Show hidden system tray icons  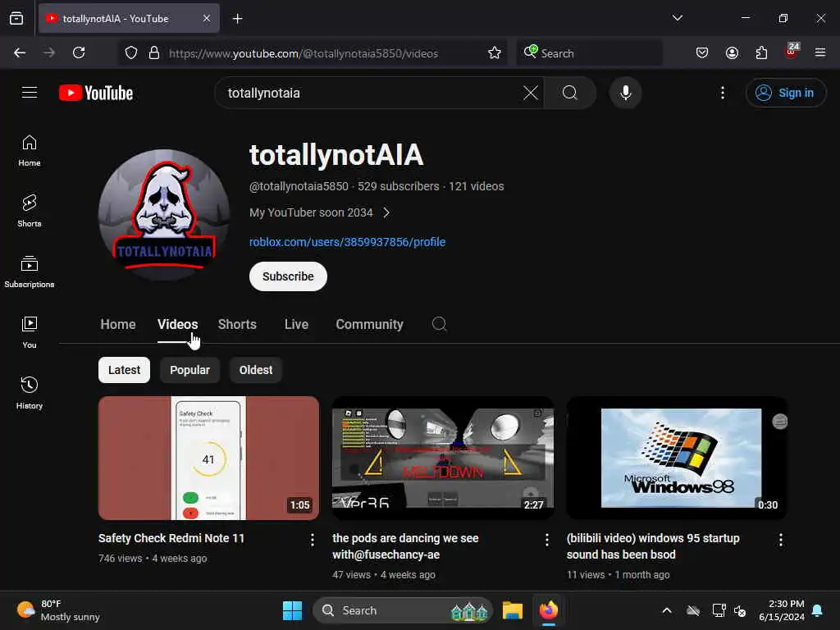pos(667,610)
